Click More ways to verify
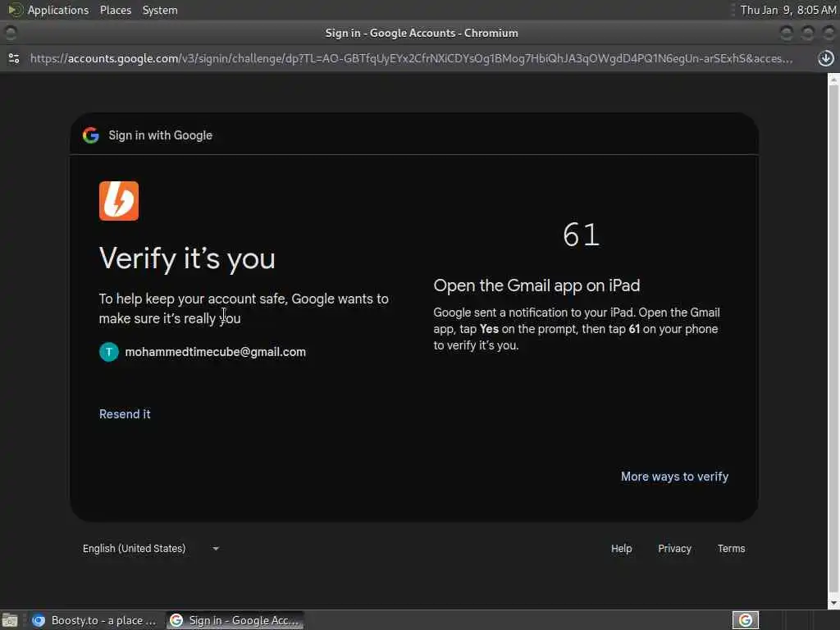 674,477
